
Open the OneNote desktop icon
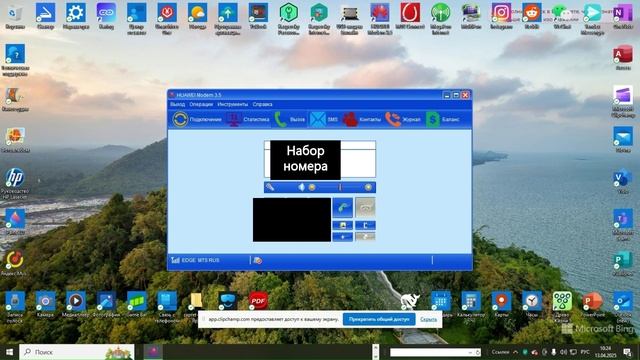click(x=623, y=17)
